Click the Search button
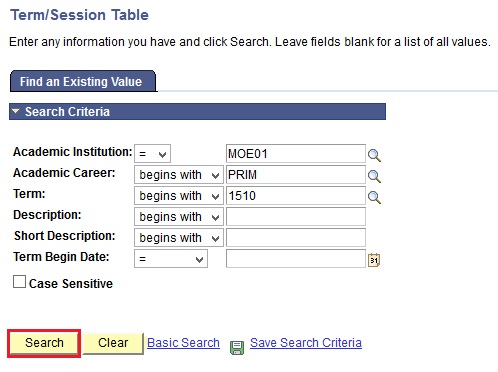Screen dimensions: 498x372 [44, 343]
